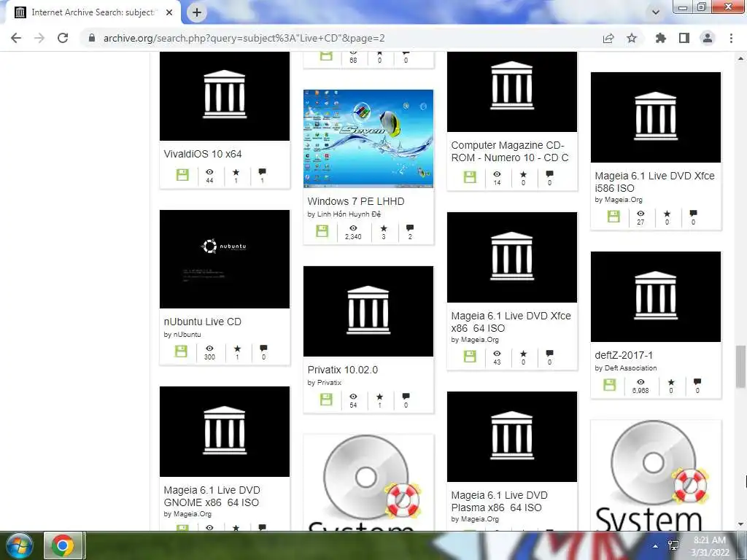Click the scrollbar up arrow
This screenshot has height=560, width=747.
coord(741,58)
